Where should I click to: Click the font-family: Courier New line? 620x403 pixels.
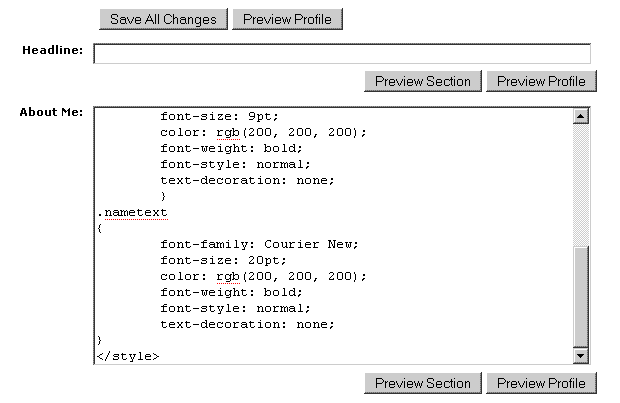258,244
